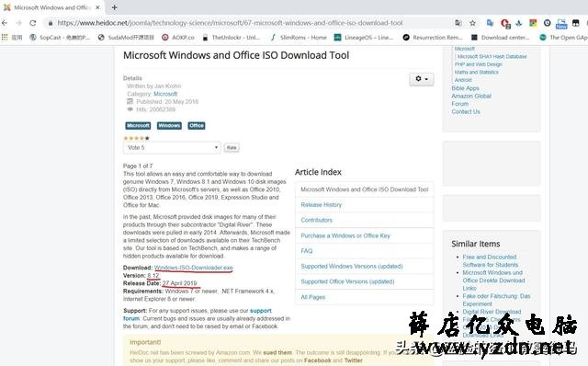The image size is (588, 366).
Task: Open the SopCast bookmark
Action: coord(60,37)
